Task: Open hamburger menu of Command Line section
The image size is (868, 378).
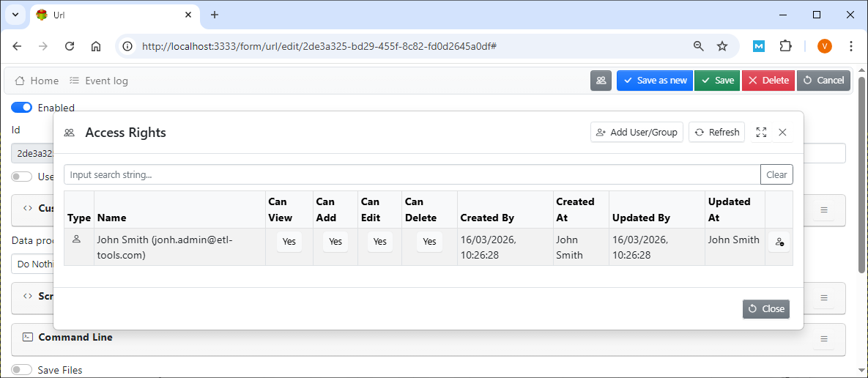Action: click(x=824, y=338)
